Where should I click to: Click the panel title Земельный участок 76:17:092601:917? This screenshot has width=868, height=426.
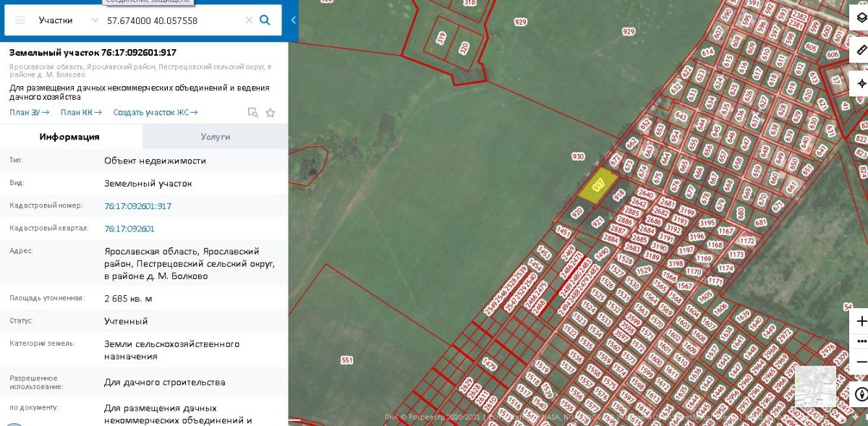(x=93, y=53)
